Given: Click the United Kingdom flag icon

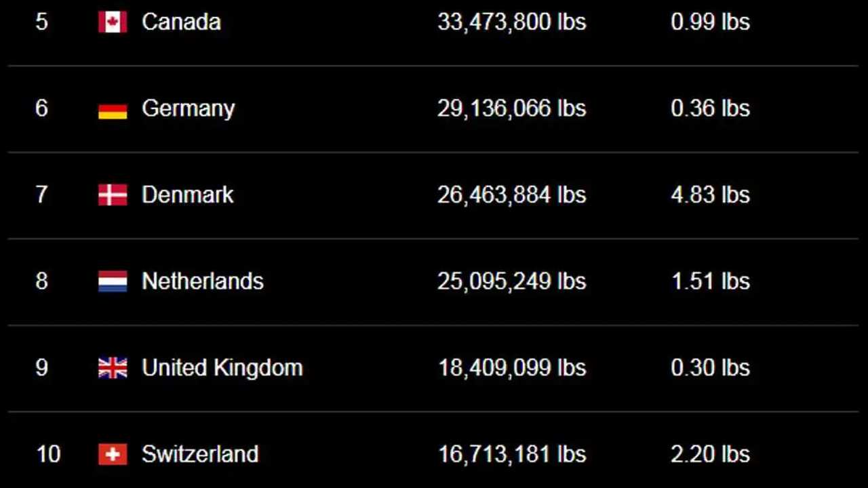Looking at the screenshot, I should click(x=113, y=368).
